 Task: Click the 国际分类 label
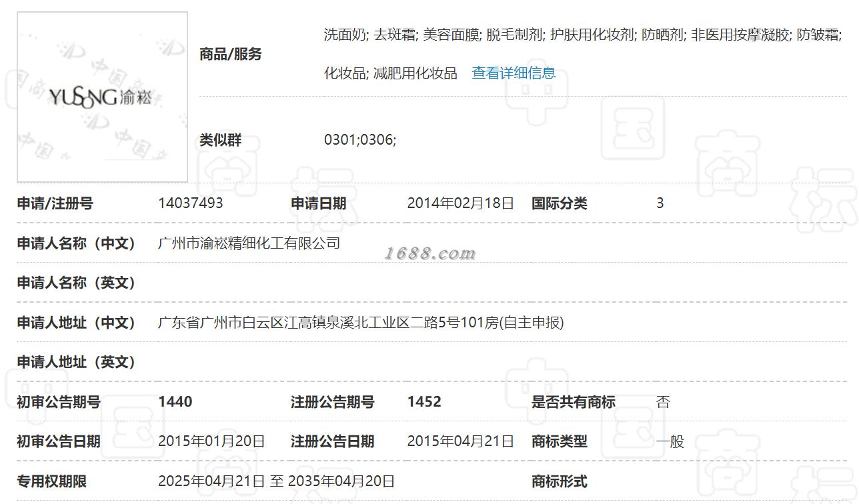[560, 204]
